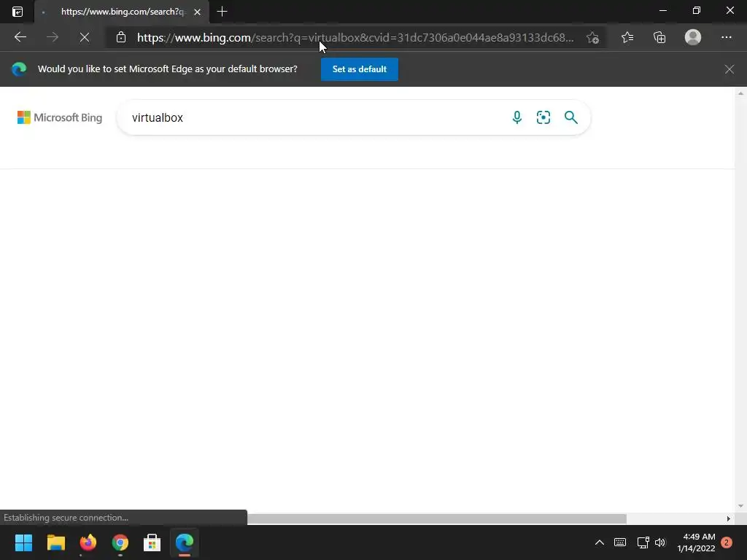The width and height of the screenshot is (747, 560).
Task: Open network status tray icon
Action: tap(643, 542)
